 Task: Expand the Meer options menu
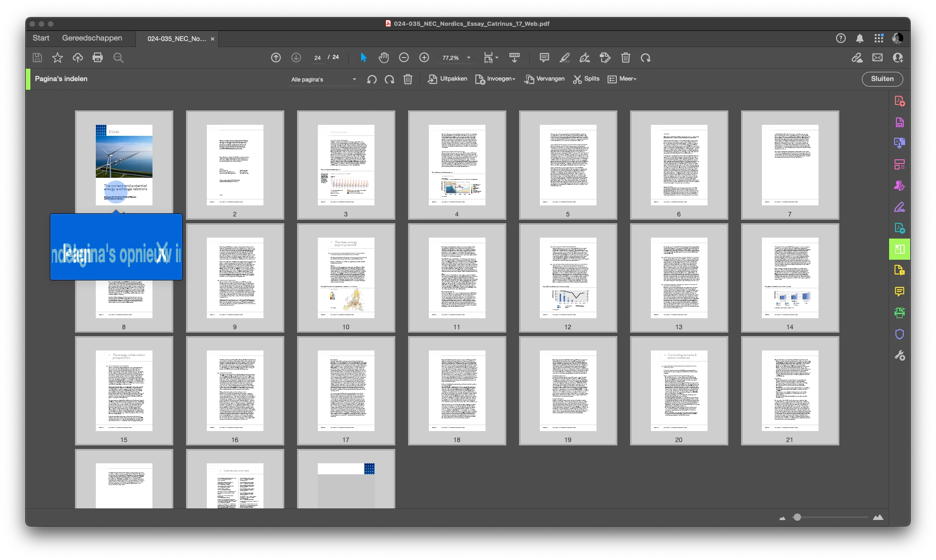(622, 79)
